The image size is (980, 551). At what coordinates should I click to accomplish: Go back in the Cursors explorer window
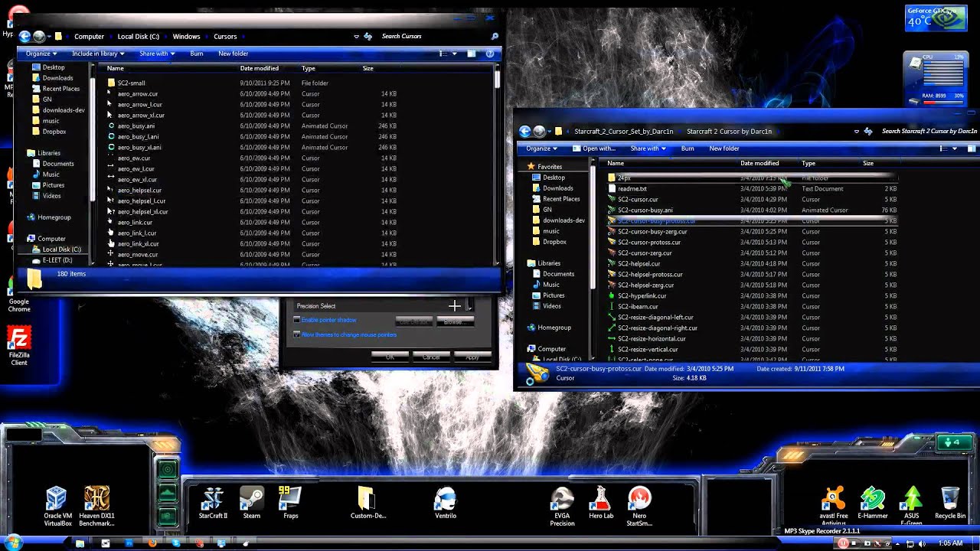[24, 36]
